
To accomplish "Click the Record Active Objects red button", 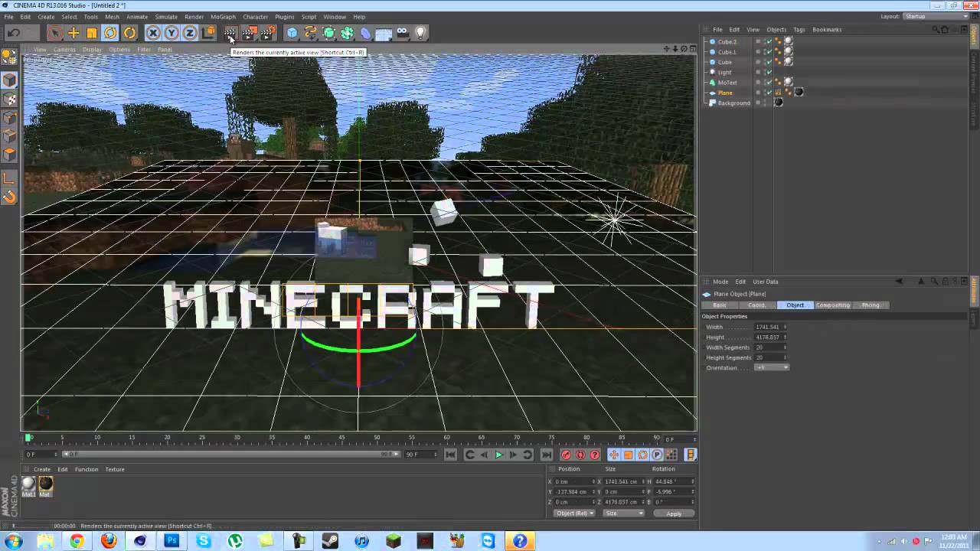I will [566, 455].
